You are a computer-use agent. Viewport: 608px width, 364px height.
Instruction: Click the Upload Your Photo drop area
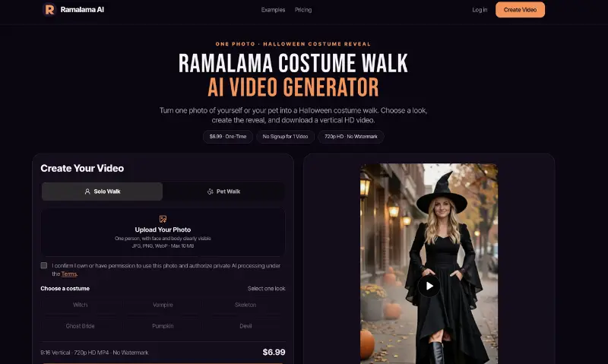(163, 233)
